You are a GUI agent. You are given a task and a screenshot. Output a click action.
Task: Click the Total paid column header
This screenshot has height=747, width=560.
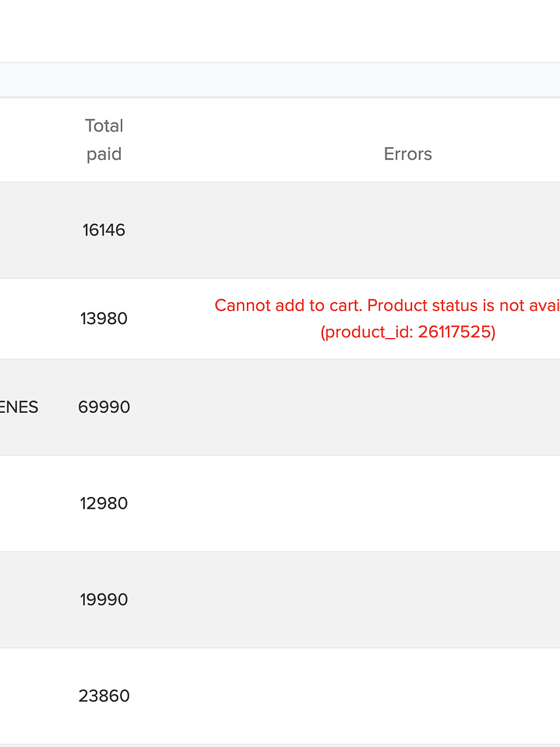click(x=104, y=140)
